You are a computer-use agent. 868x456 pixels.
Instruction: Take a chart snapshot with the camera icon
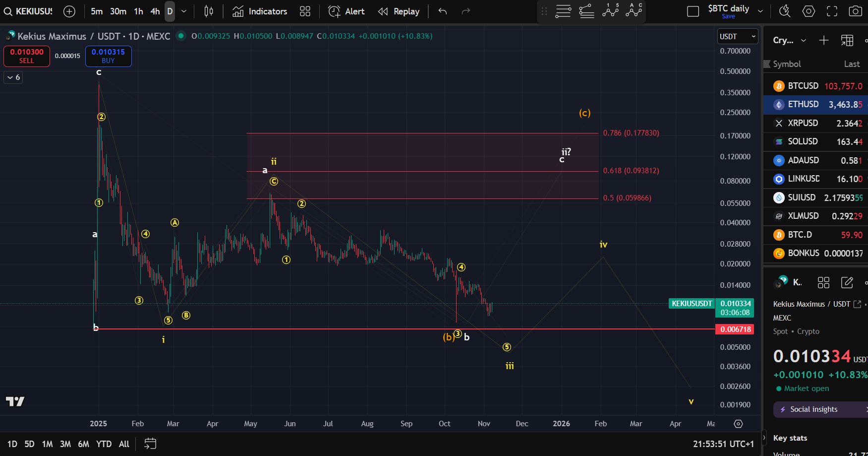tap(855, 11)
